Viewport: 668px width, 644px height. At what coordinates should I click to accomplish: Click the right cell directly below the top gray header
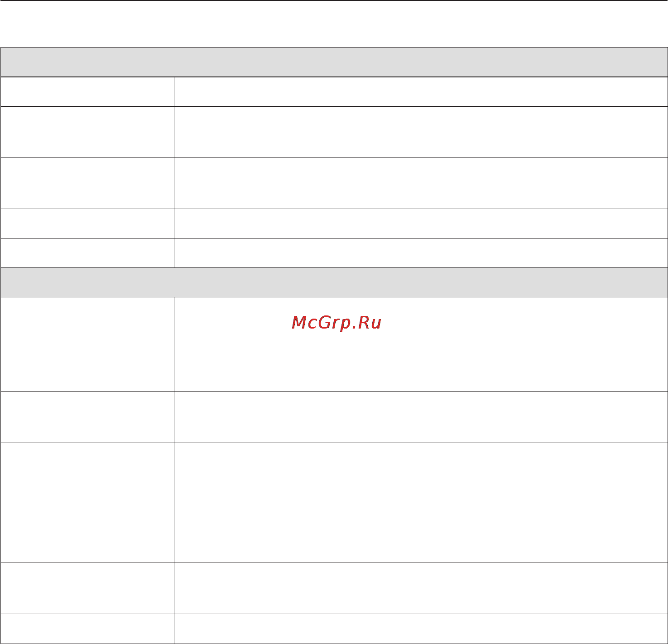coord(421,92)
